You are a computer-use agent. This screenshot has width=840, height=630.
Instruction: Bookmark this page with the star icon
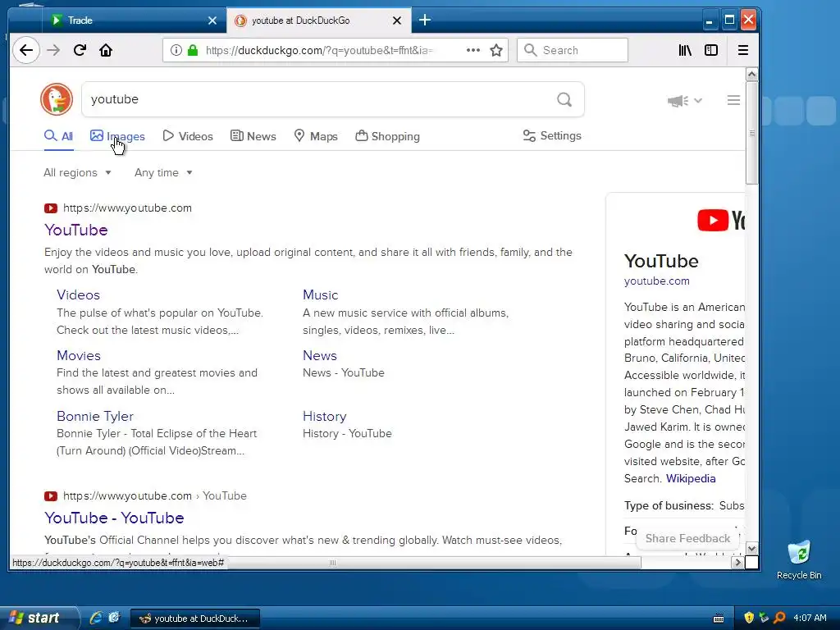[x=496, y=50]
